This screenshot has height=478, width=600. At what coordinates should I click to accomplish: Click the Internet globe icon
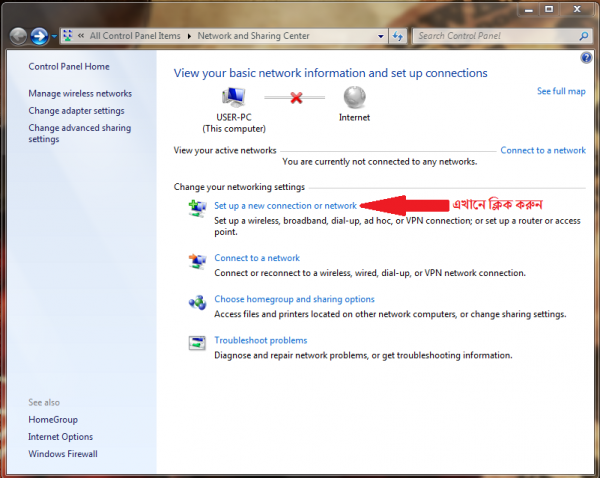coord(354,97)
